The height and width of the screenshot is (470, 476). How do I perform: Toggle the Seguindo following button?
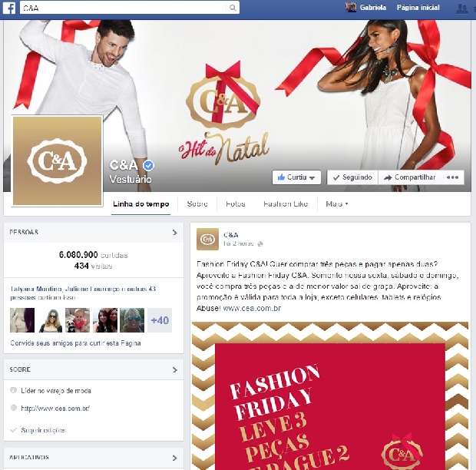352,177
